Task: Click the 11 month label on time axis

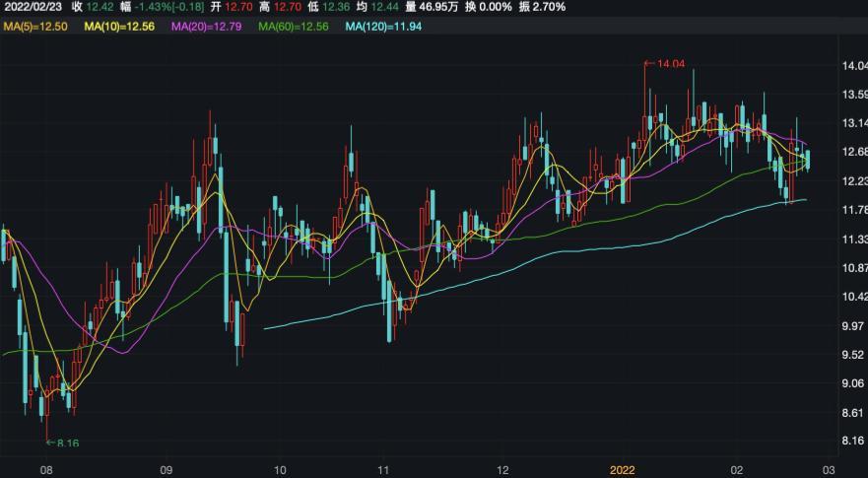Action: coord(384,470)
